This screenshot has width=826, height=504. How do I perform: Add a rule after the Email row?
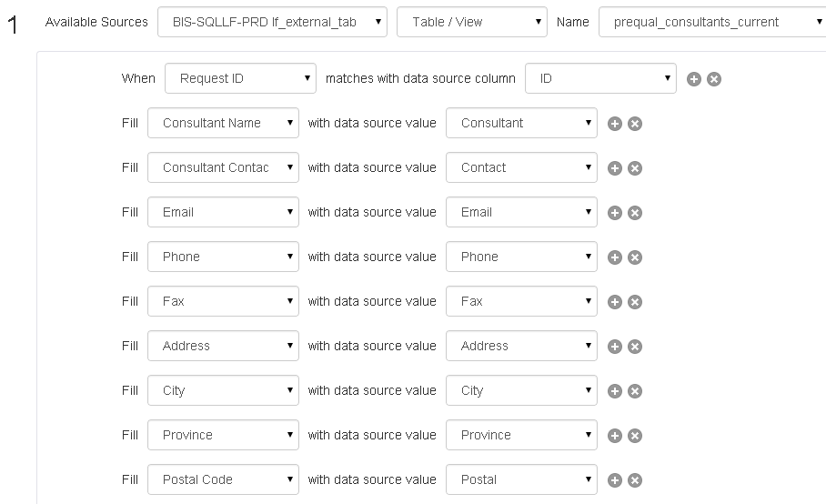point(615,213)
